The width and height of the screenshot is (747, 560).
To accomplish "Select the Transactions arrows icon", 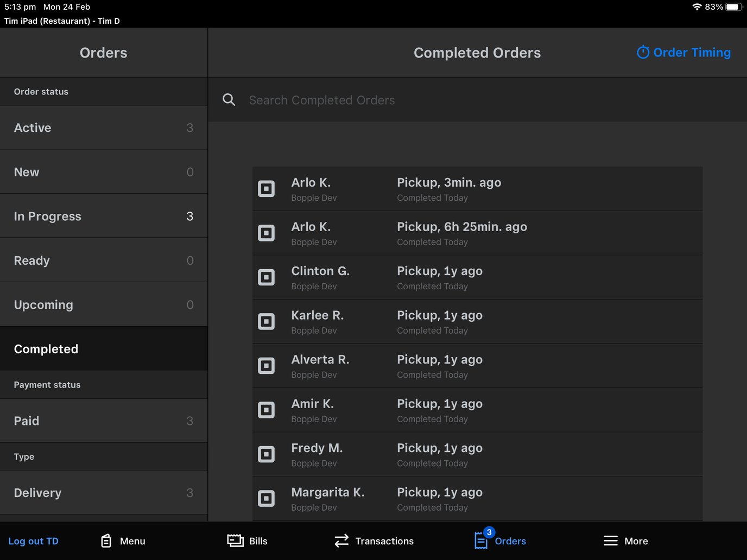I will 341,540.
